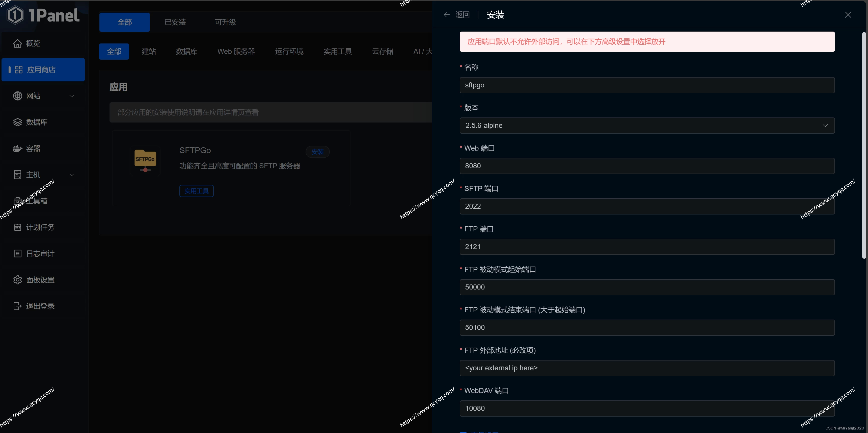This screenshot has height=433, width=868.
Task: Click the install drawer's vertical scrollbar
Action: point(864,145)
